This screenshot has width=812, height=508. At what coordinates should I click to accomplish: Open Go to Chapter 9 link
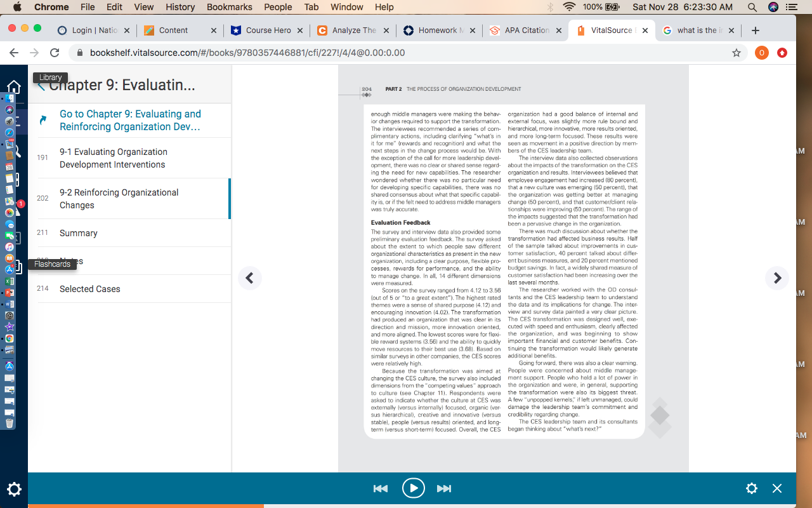pos(130,120)
